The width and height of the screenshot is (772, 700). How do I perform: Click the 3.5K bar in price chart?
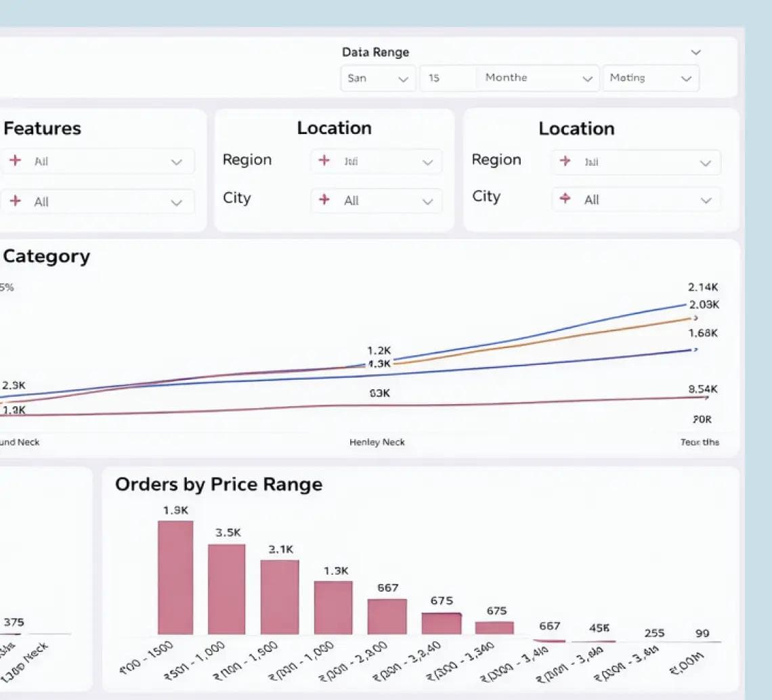[226, 589]
